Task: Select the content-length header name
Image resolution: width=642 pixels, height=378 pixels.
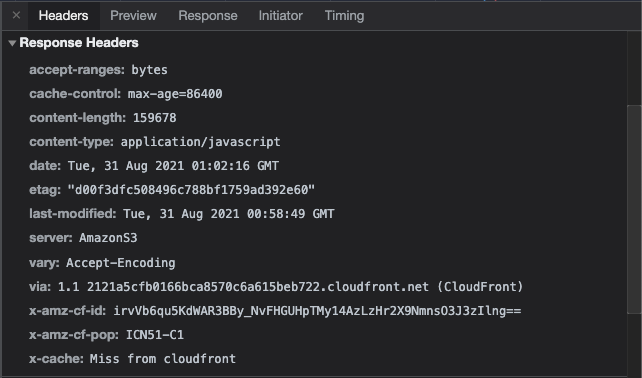Action: click(77, 118)
